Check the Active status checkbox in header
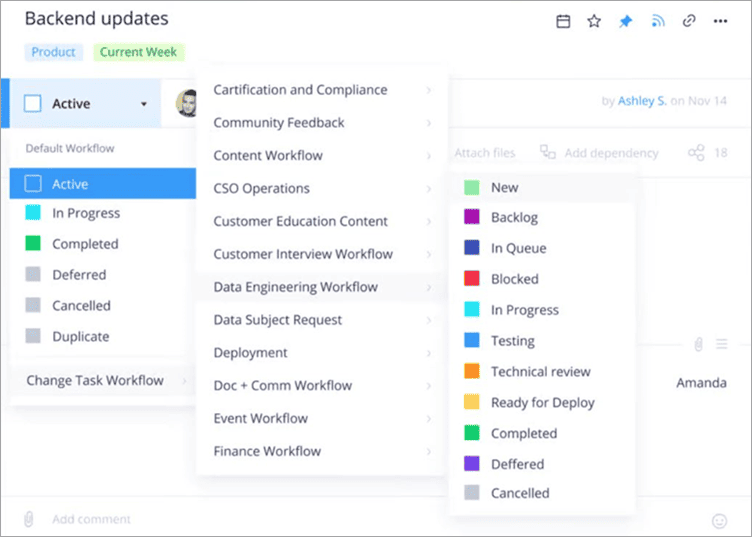 [33, 104]
